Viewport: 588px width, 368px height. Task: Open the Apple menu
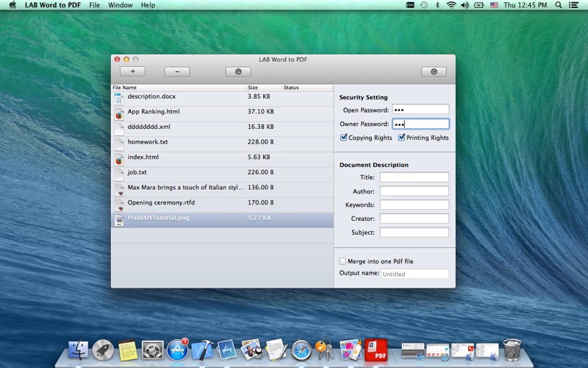click(x=12, y=5)
